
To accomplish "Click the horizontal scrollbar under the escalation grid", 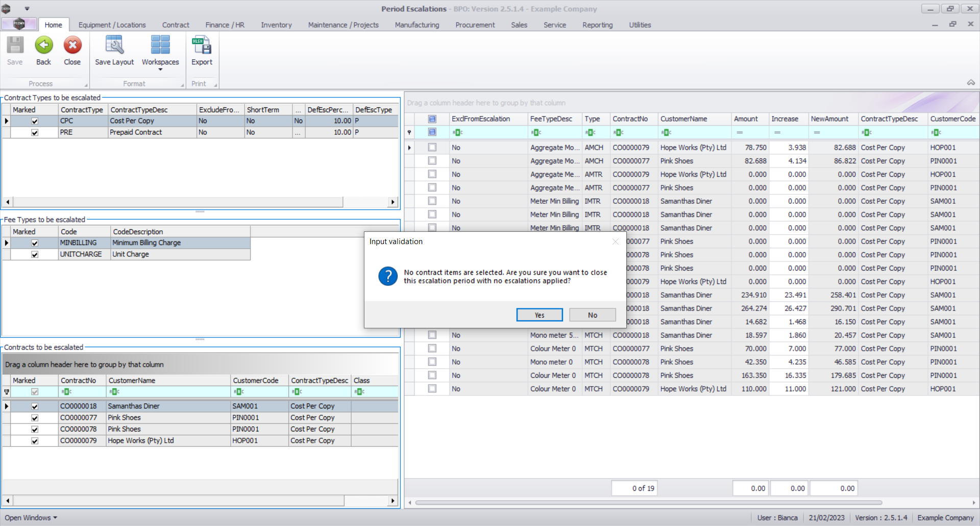I will (x=648, y=503).
